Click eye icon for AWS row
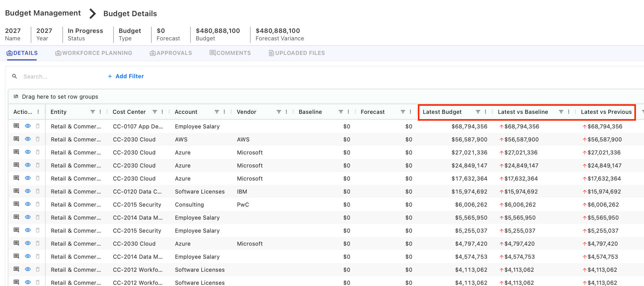 pyautogui.click(x=28, y=139)
